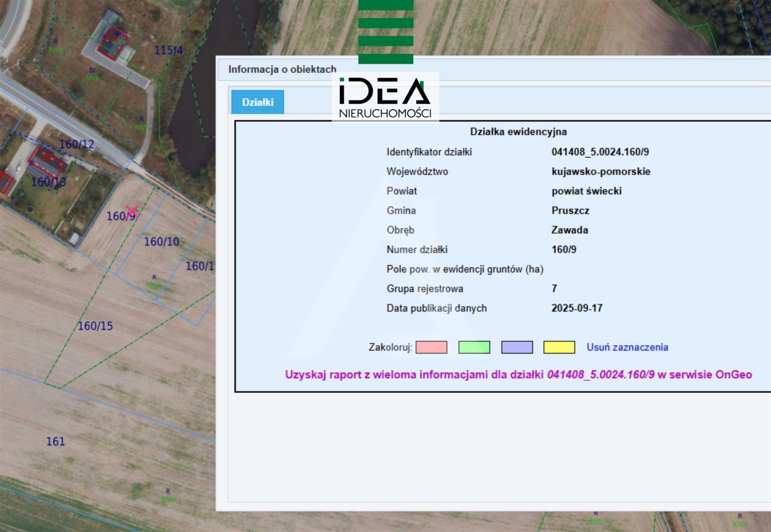Click the Grupa rejestrowa value 7

pyautogui.click(x=554, y=289)
